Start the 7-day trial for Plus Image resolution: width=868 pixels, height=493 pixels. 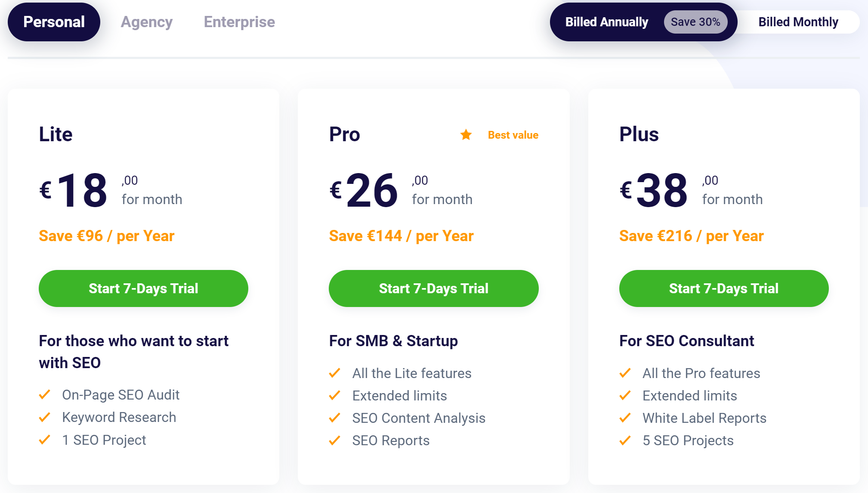(723, 288)
